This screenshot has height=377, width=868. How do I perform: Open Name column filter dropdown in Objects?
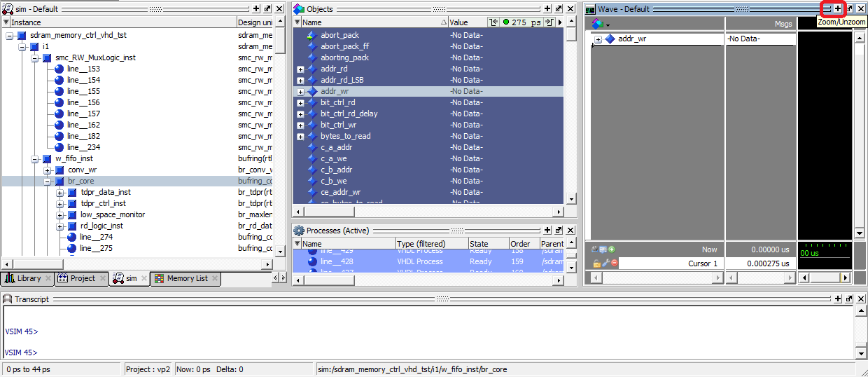tap(297, 22)
